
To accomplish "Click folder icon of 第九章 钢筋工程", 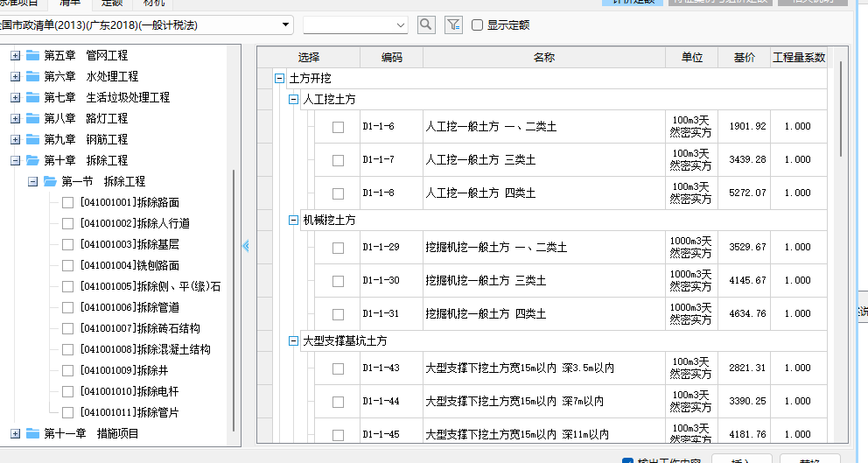I will click(33, 139).
